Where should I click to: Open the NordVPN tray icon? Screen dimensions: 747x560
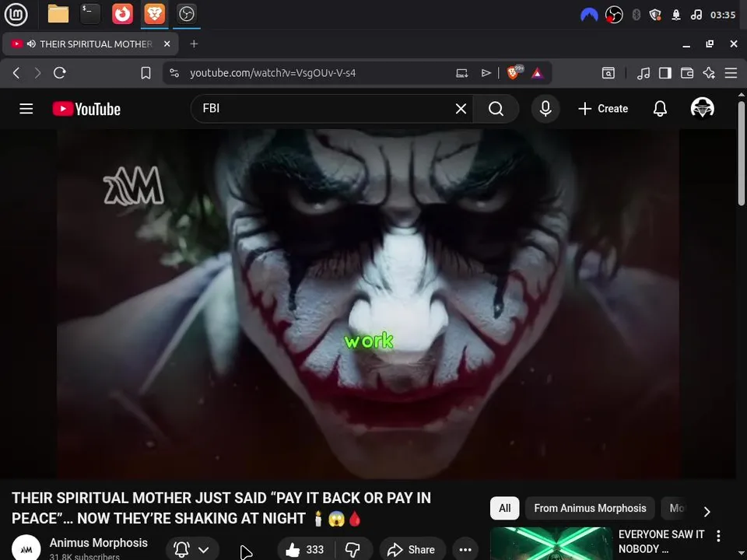pos(589,16)
